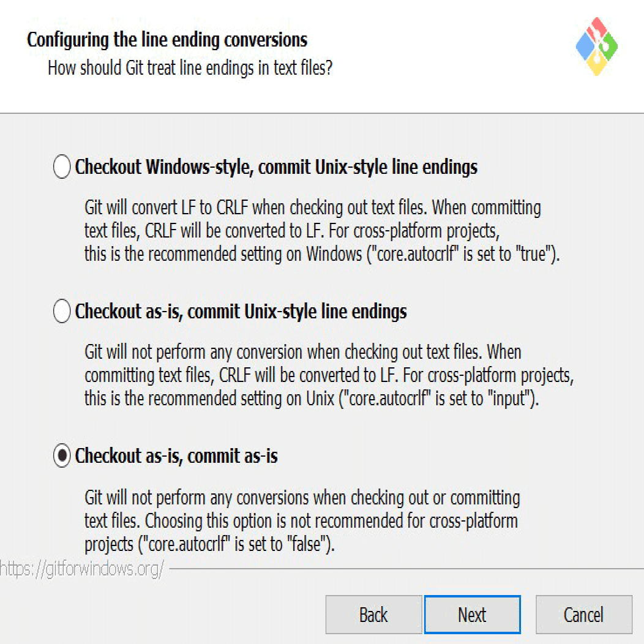The image size is (644, 644).
Task: Click the "Checkout as-is, commit as-is" label text
Action: pyautogui.click(x=176, y=456)
